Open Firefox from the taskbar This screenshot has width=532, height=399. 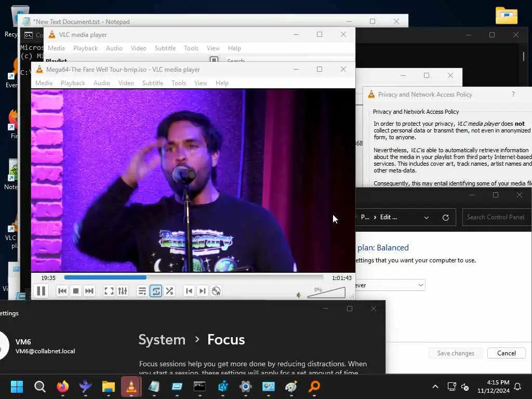pyautogui.click(x=63, y=387)
